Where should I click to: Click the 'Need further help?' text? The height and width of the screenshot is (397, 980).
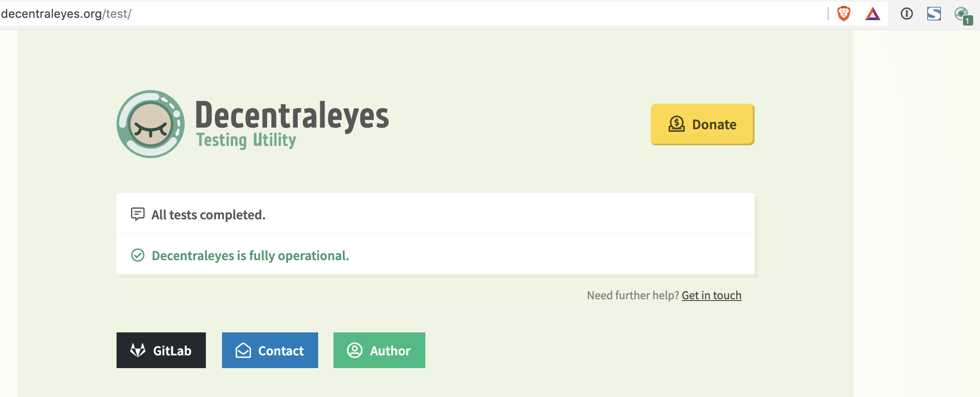point(633,295)
